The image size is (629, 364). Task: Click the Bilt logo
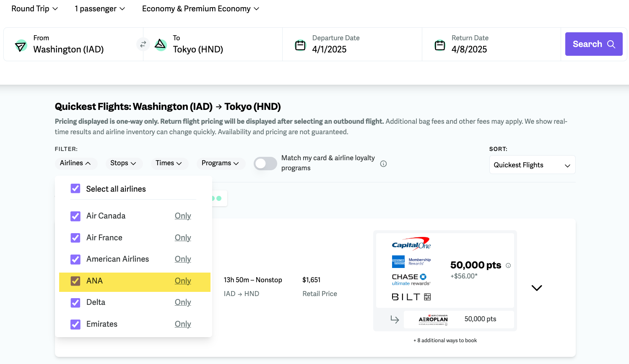point(411,297)
